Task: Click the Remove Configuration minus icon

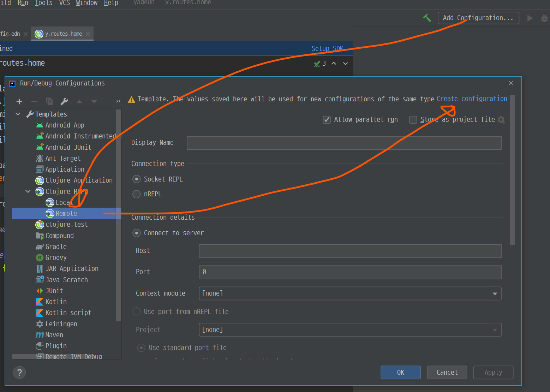Action: coord(34,102)
